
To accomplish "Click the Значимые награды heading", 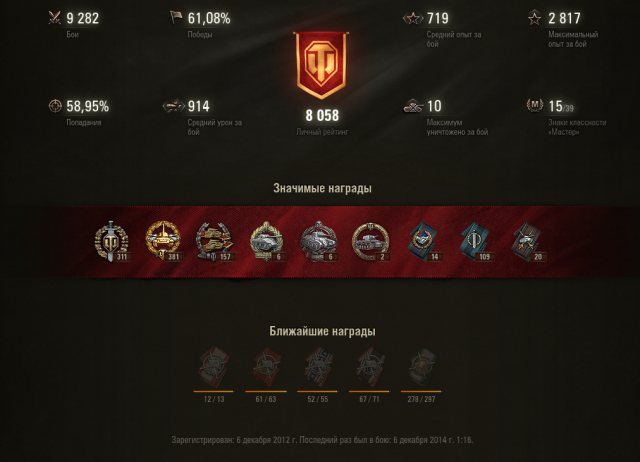I will (322, 188).
